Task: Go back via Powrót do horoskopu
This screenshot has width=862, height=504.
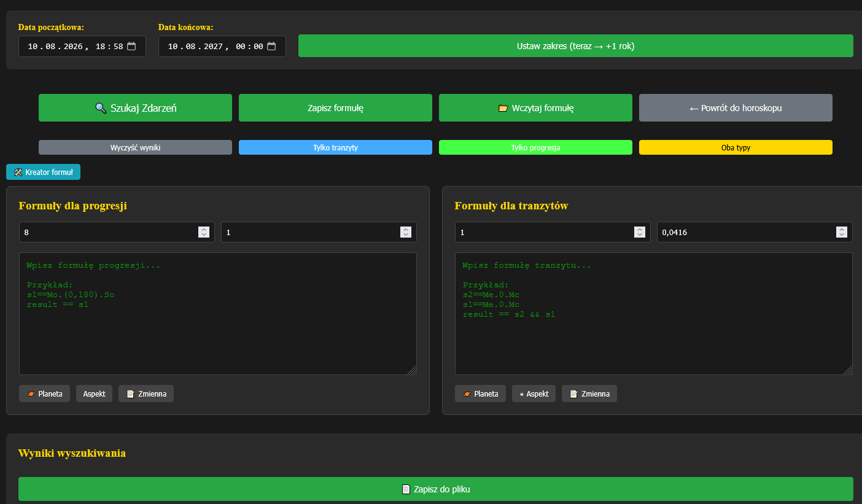Action: point(736,108)
